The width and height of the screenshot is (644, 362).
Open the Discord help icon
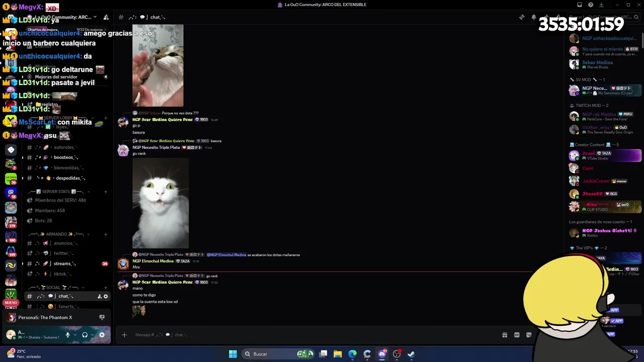coord(591,5)
